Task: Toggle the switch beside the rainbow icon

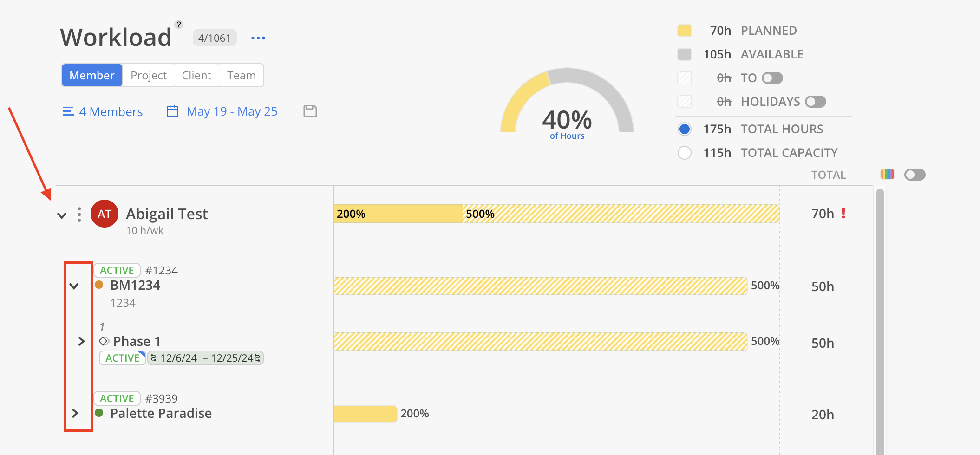Action: [x=914, y=175]
